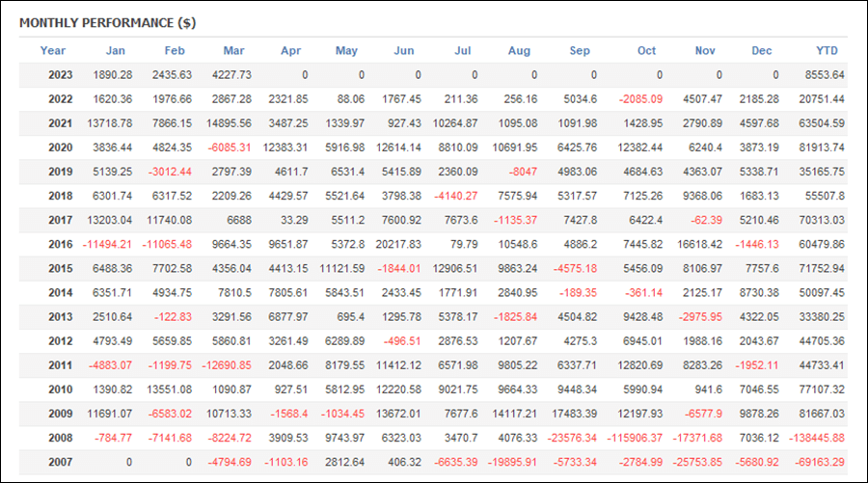Select the Jun column header
The image size is (868, 483).
(403, 50)
